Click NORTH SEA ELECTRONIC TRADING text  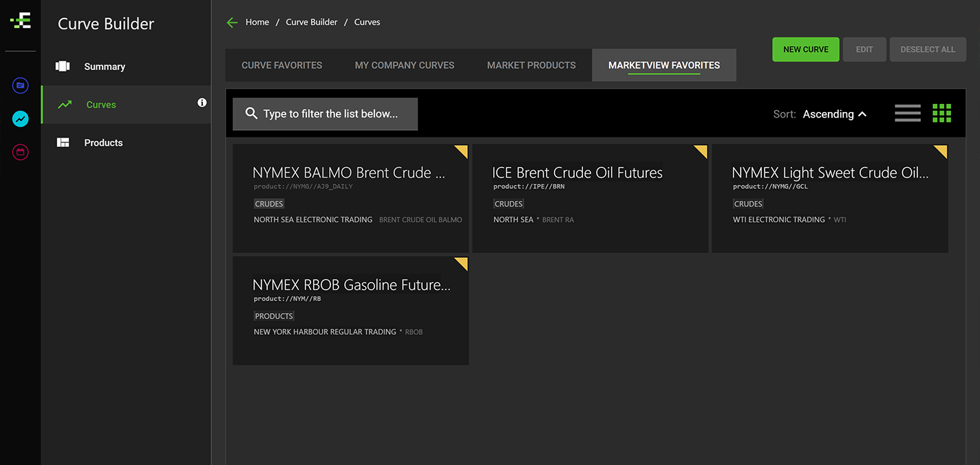click(313, 219)
